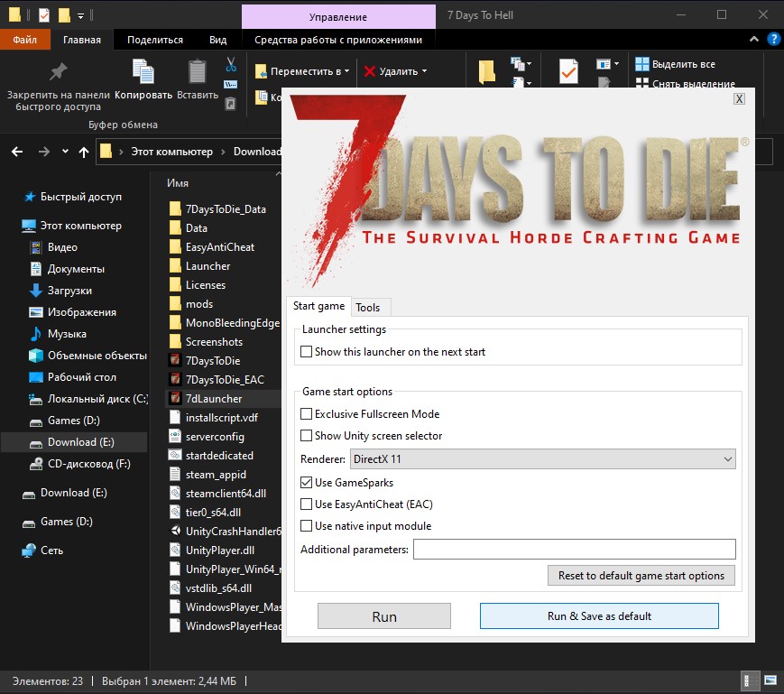This screenshot has height=694, width=784.
Task: Open the EasyAntiCheat folder
Action: (212, 247)
